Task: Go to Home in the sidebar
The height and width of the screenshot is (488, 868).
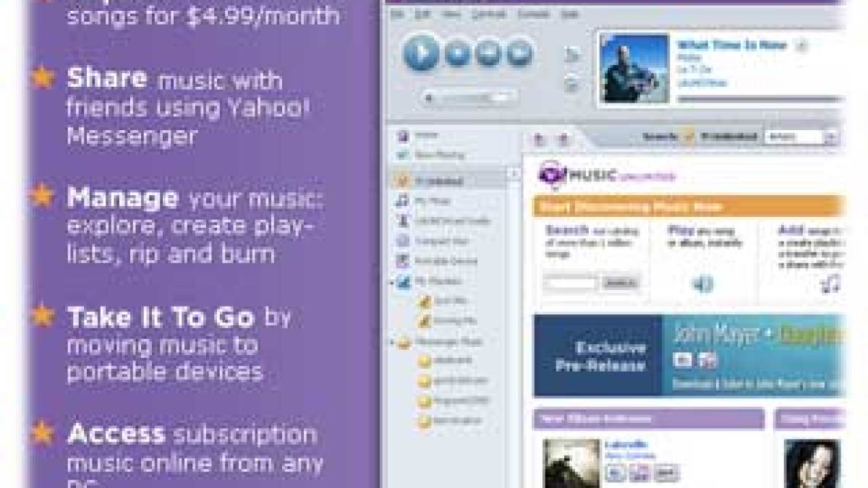Action: point(418,135)
